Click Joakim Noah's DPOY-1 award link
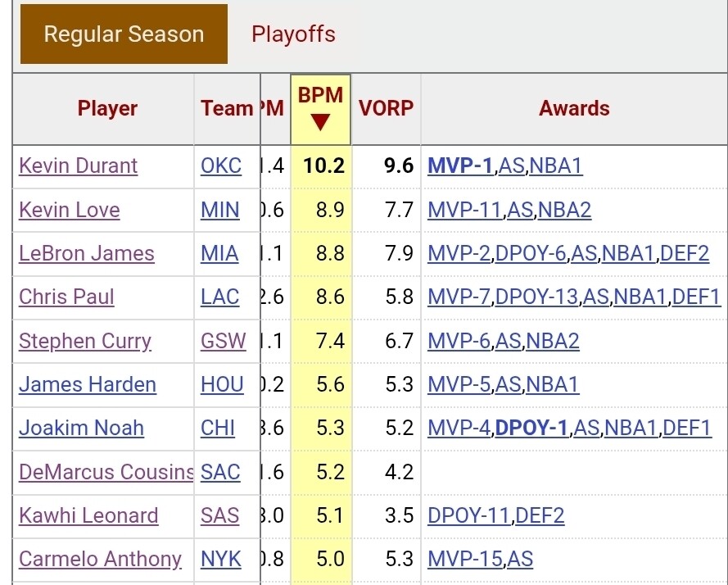728x585 pixels. point(532,428)
